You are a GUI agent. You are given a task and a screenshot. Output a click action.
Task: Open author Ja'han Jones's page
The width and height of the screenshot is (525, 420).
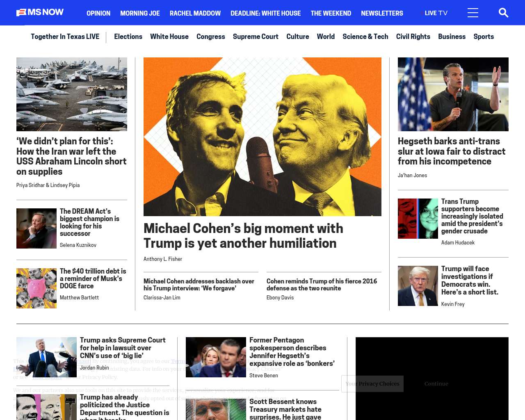(x=412, y=176)
